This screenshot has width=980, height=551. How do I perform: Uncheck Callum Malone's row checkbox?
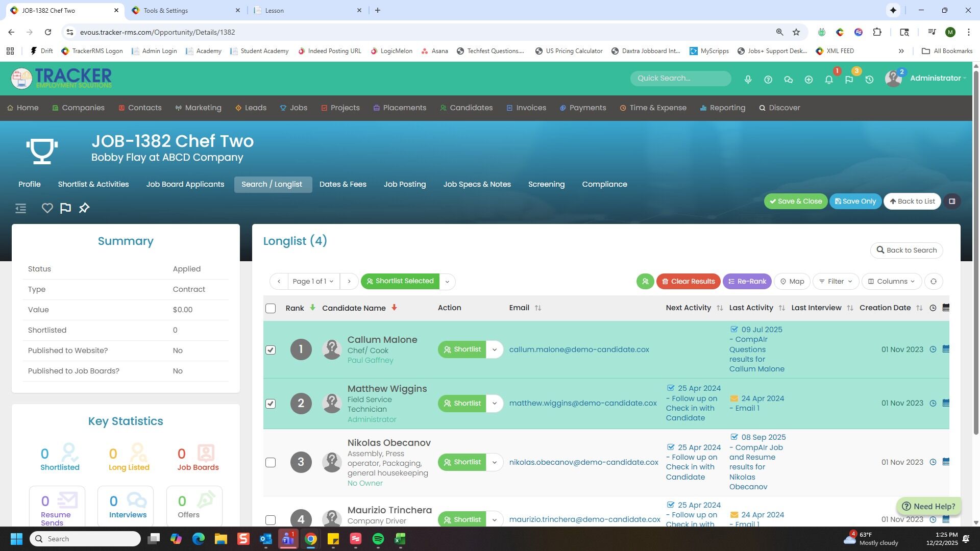click(x=271, y=350)
